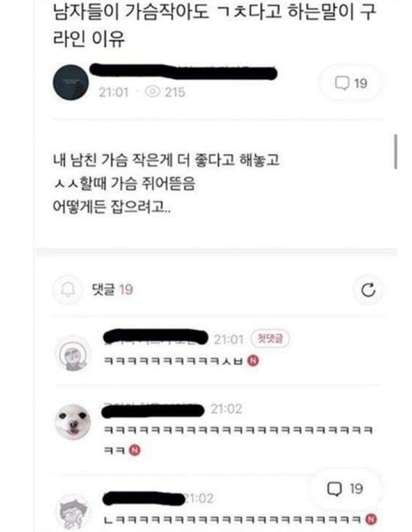Click the red N icon on the third comment

[371, 519]
